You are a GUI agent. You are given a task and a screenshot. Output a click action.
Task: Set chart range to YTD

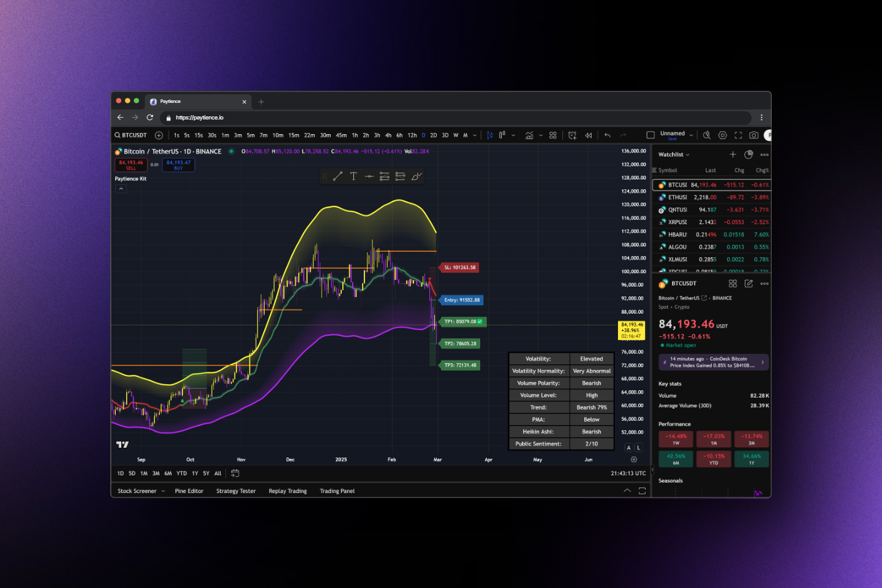click(182, 473)
